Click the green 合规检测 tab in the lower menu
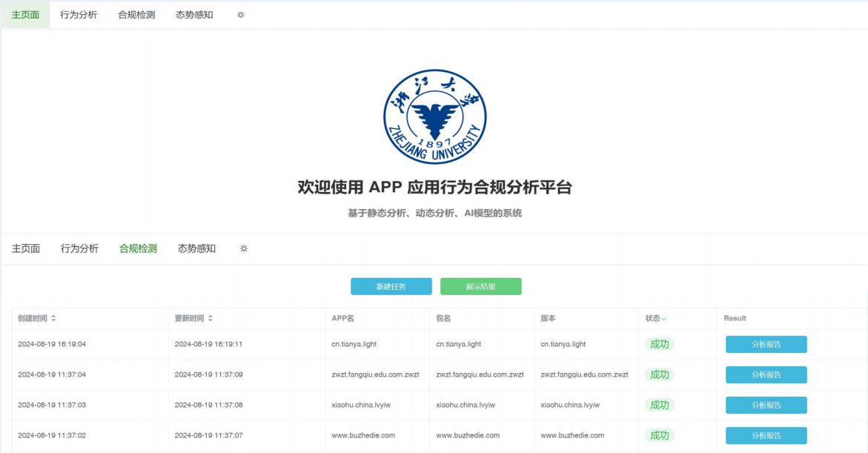Image resolution: width=868 pixels, height=453 pixels. (x=139, y=248)
